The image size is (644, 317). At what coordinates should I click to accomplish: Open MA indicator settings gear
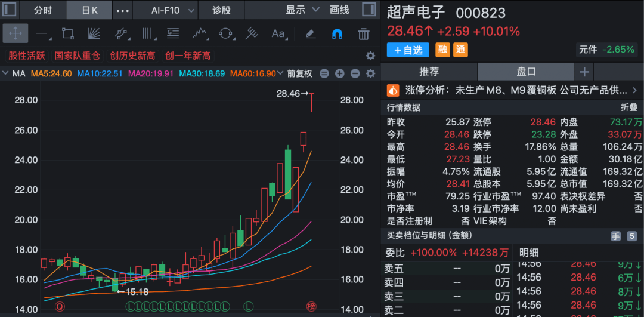(x=370, y=73)
